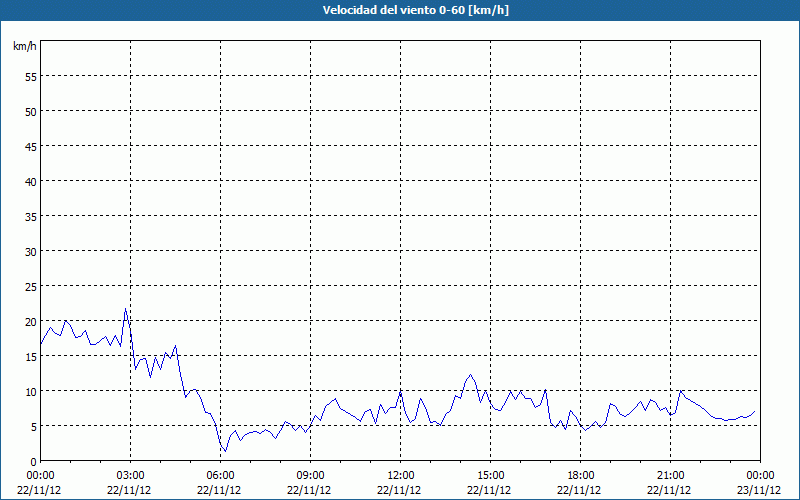Image resolution: width=800 pixels, height=500 pixels.
Task: Click the y-axis value 10
Action: pyautogui.click(x=31, y=391)
